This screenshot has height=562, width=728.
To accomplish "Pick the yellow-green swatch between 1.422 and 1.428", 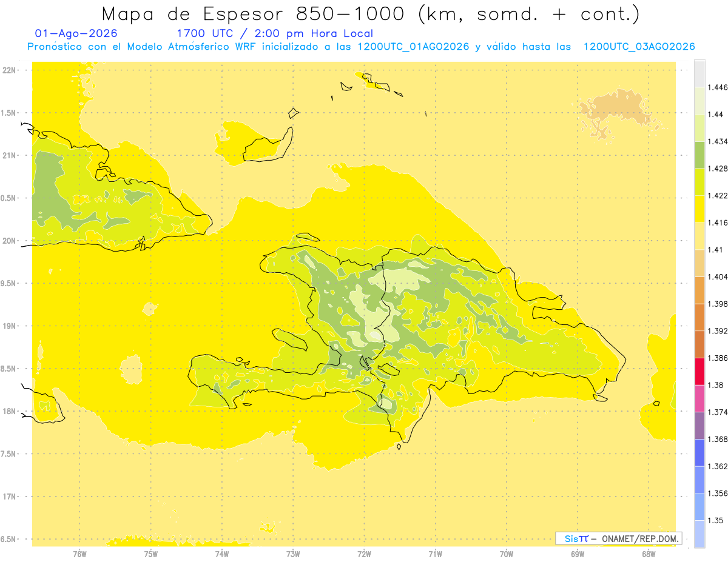I will [x=699, y=182].
